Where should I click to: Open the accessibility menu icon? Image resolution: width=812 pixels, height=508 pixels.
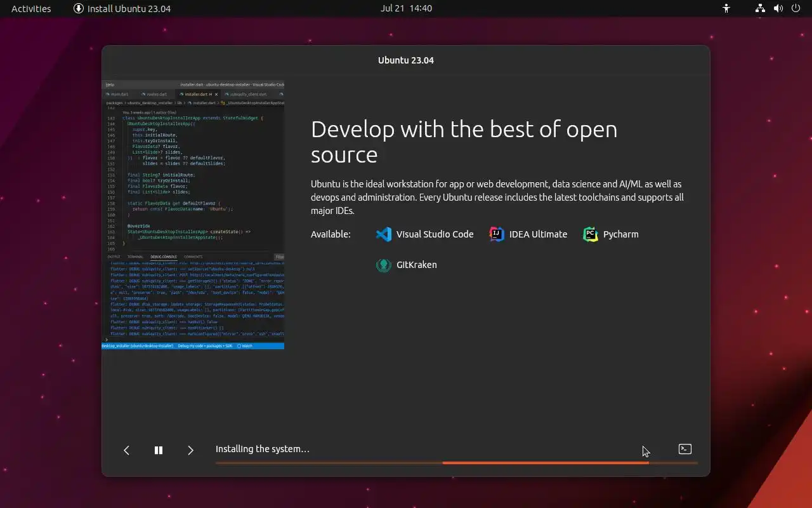coord(727,8)
